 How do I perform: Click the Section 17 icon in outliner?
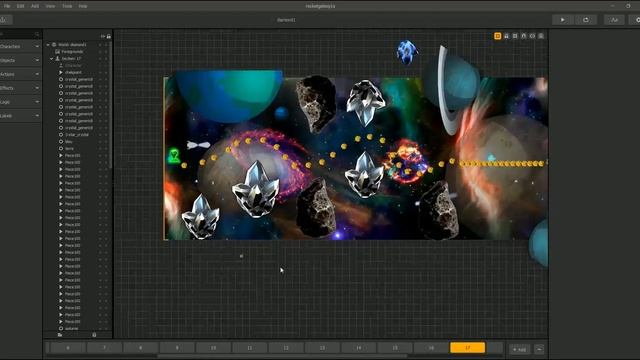[58, 58]
